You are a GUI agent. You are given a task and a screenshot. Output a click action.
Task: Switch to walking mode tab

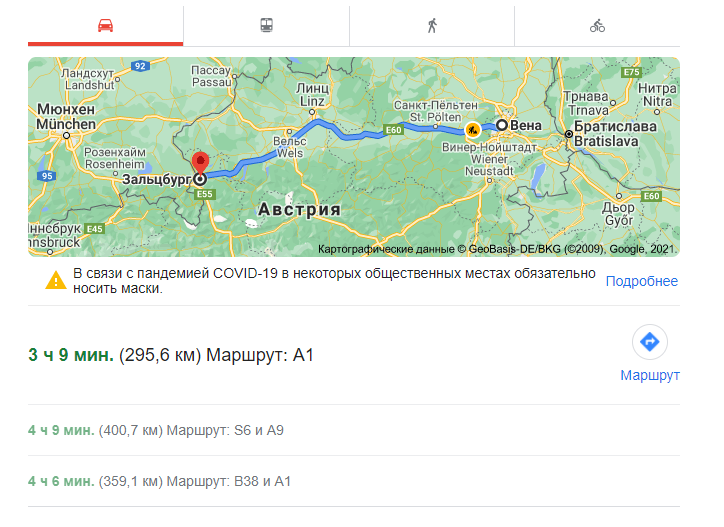click(432, 26)
